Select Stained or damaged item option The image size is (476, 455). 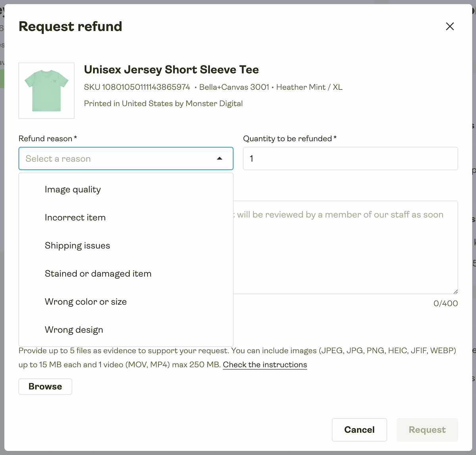point(98,273)
